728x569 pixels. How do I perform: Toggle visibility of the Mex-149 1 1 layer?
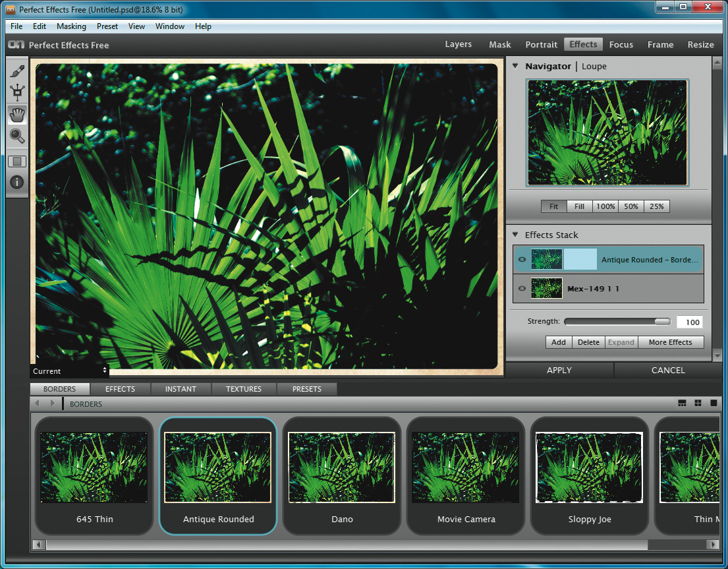pos(522,289)
